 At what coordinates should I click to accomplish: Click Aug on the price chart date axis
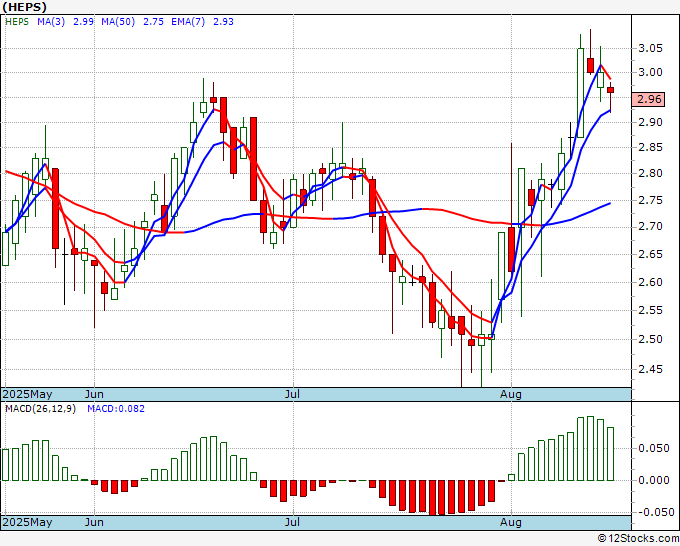pyautogui.click(x=510, y=394)
